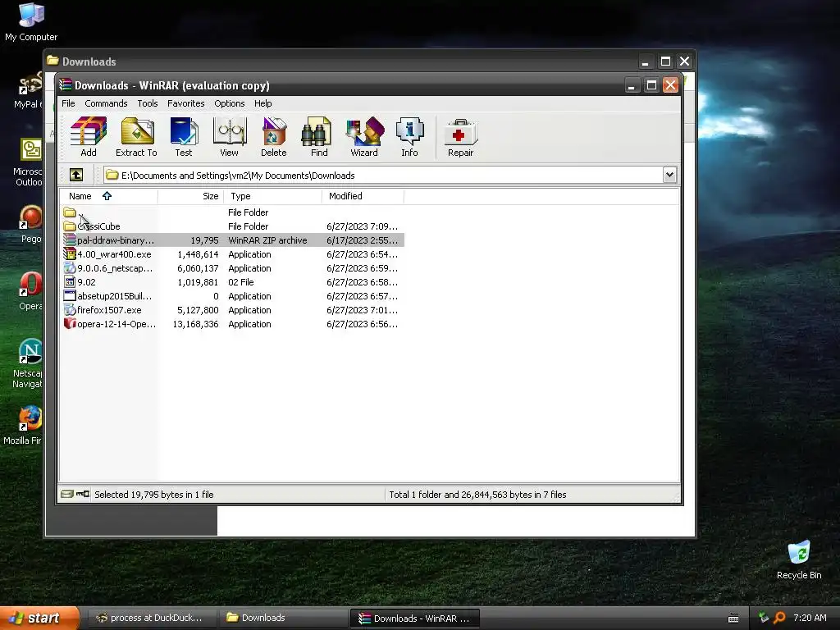
Task: Open the Help menu
Action: tap(263, 103)
